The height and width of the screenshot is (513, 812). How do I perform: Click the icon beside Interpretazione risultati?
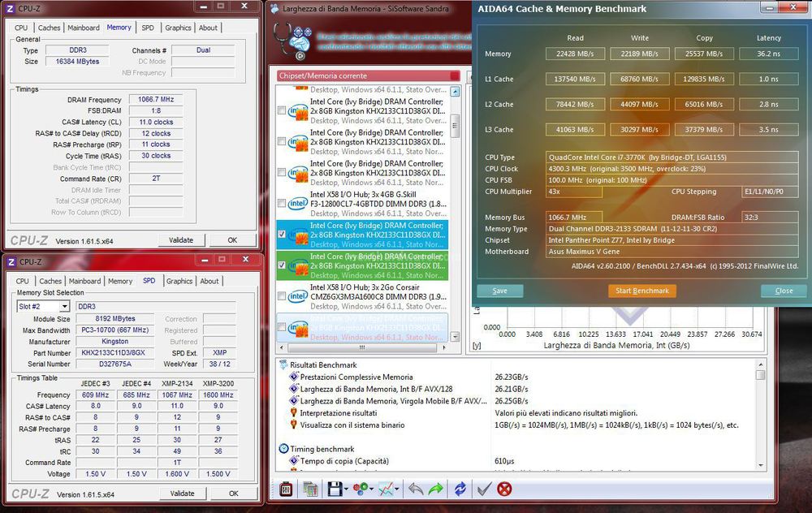[x=294, y=412]
